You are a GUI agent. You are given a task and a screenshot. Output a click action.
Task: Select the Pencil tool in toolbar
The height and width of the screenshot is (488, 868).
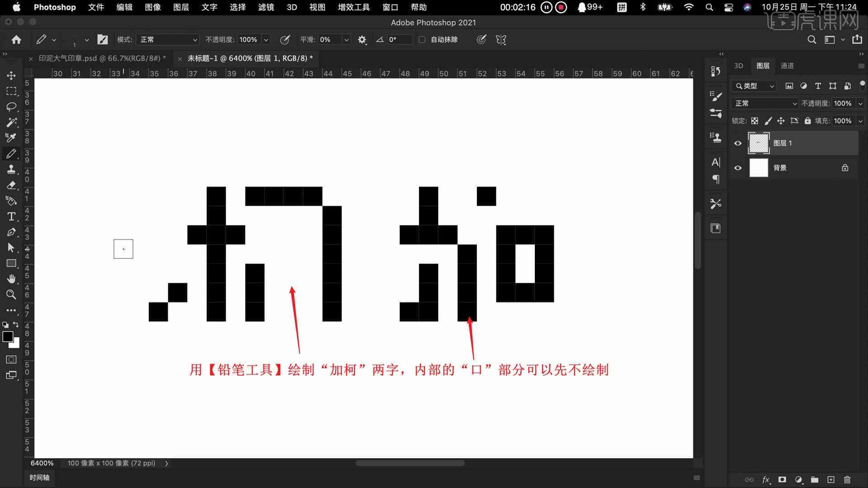[11, 154]
